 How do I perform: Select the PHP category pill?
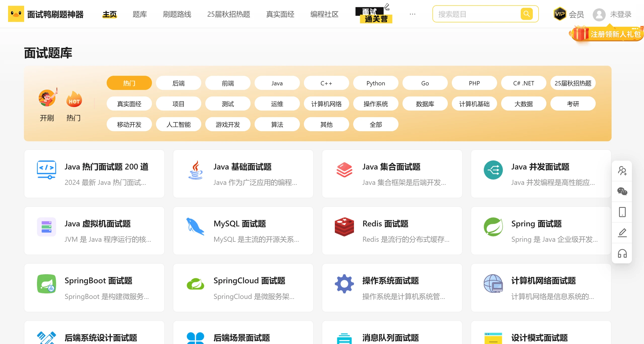474,83
